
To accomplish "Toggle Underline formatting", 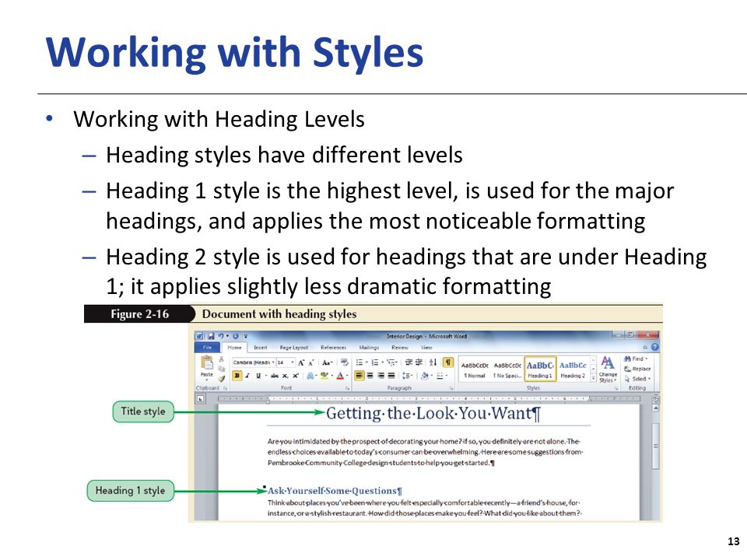I will pyautogui.click(x=258, y=376).
